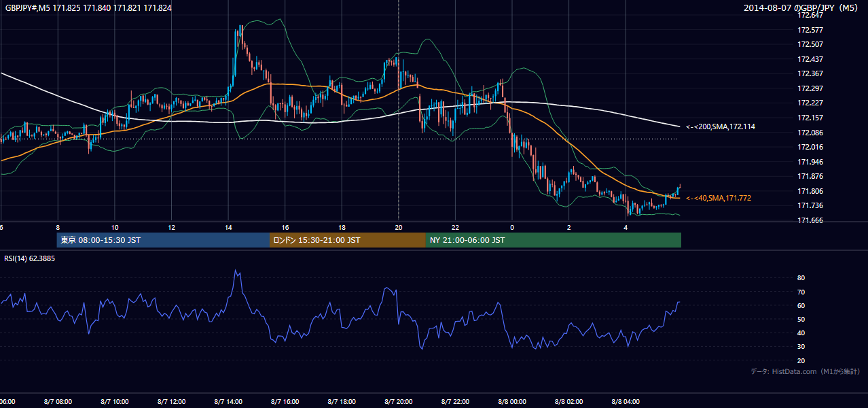This screenshot has height=408, width=868.
Task: Click the 8/7 20:00 time label
Action: coord(399,401)
